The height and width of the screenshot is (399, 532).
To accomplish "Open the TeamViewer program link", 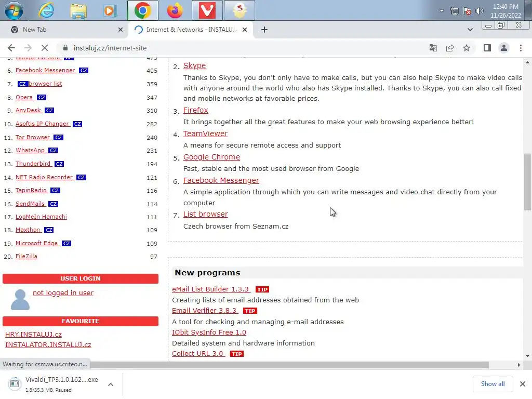I will [205, 134].
